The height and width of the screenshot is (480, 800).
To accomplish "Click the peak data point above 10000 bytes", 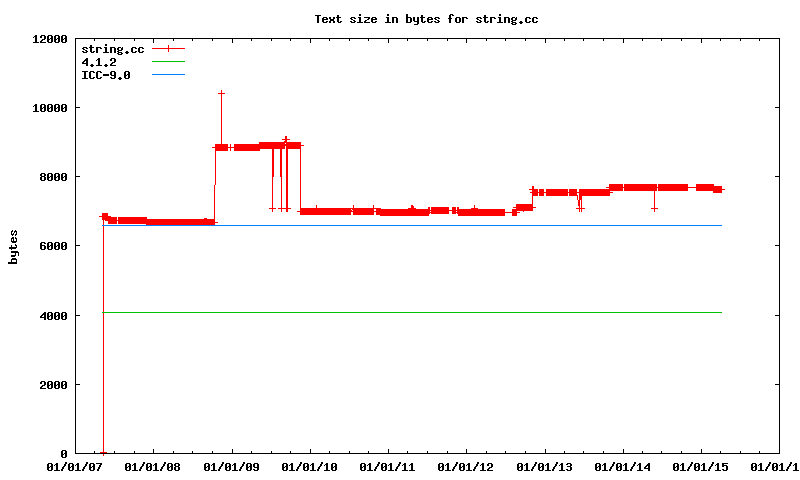I will pyautogui.click(x=221, y=93).
